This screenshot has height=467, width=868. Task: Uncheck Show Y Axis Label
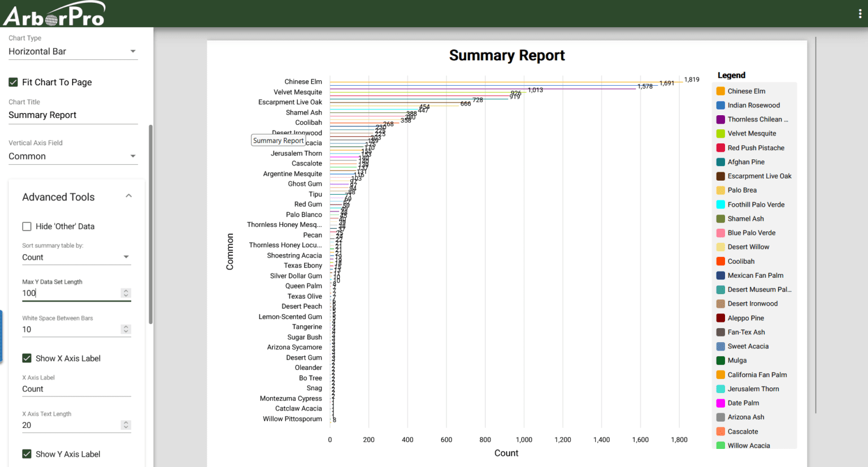tap(27, 454)
